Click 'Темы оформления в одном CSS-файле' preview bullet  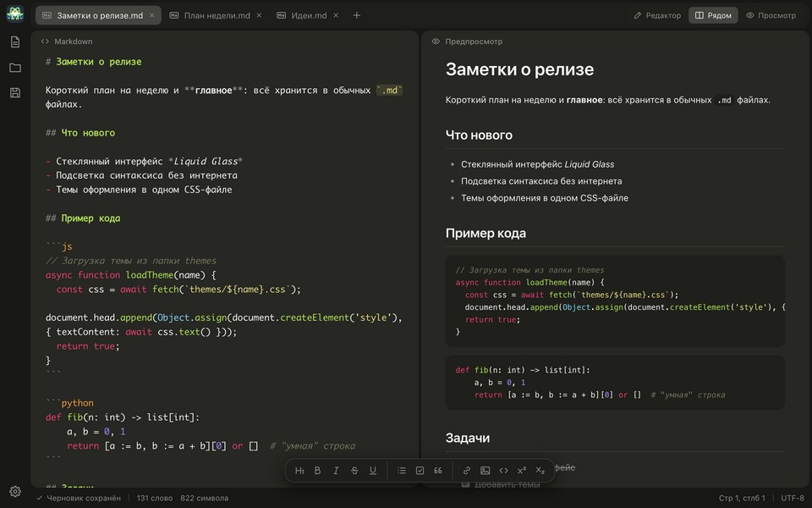pyautogui.click(x=545, y=198)
